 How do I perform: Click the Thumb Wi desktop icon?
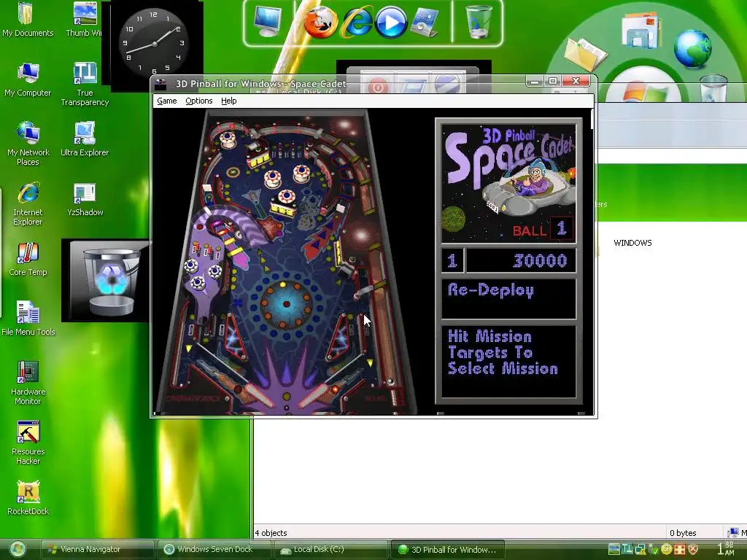pos(85,19)
